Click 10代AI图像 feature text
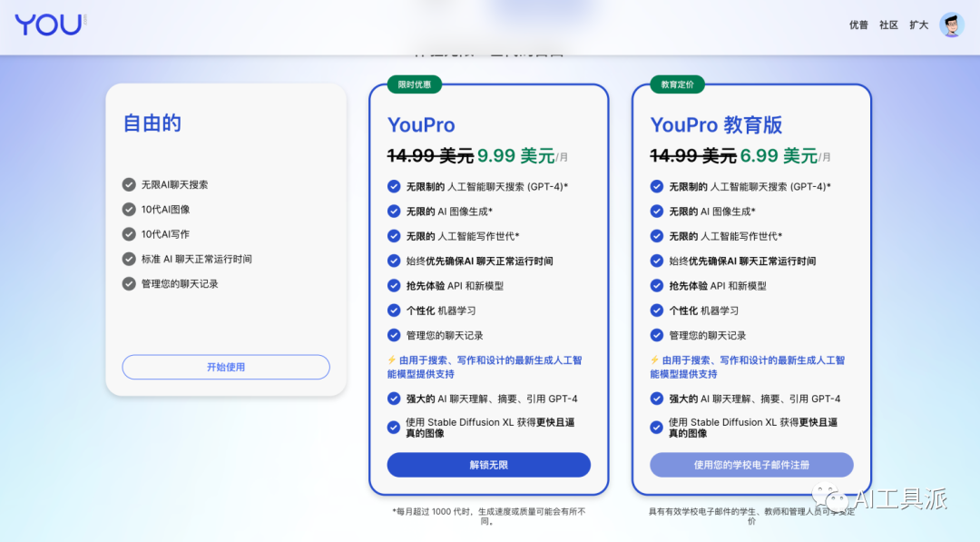 (x=166, y=210)
